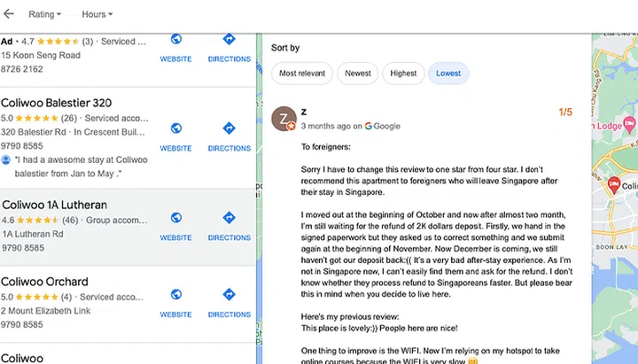Sort reviews by Newest

click(358, 74)
